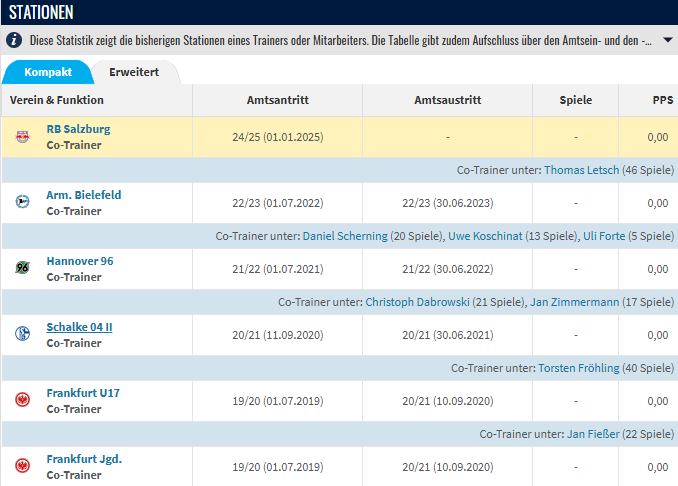Switch to the Erweitert tab
The width and height of the screenshot is (678, 486).
click(134, 72)
